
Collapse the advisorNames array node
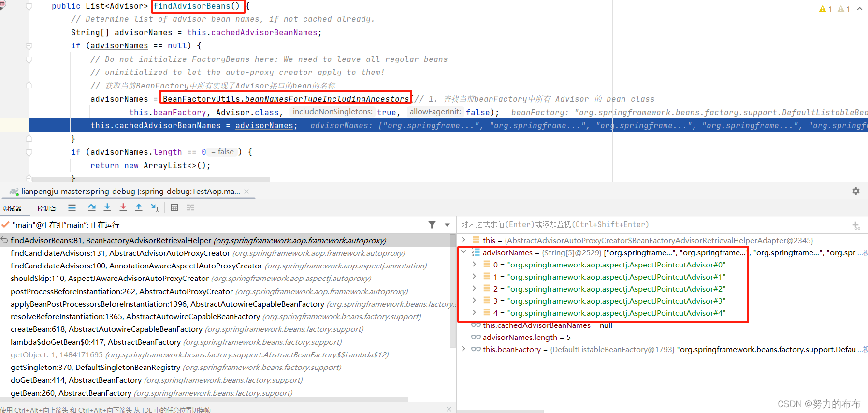tap(463, 252)
